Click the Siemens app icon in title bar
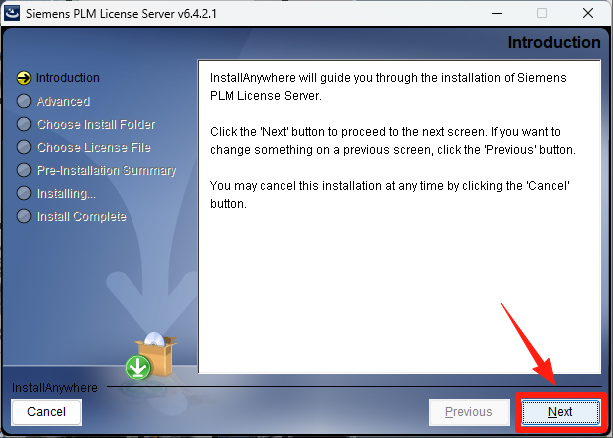The height and width of the screenshot is (438, 613). (12, 13)
